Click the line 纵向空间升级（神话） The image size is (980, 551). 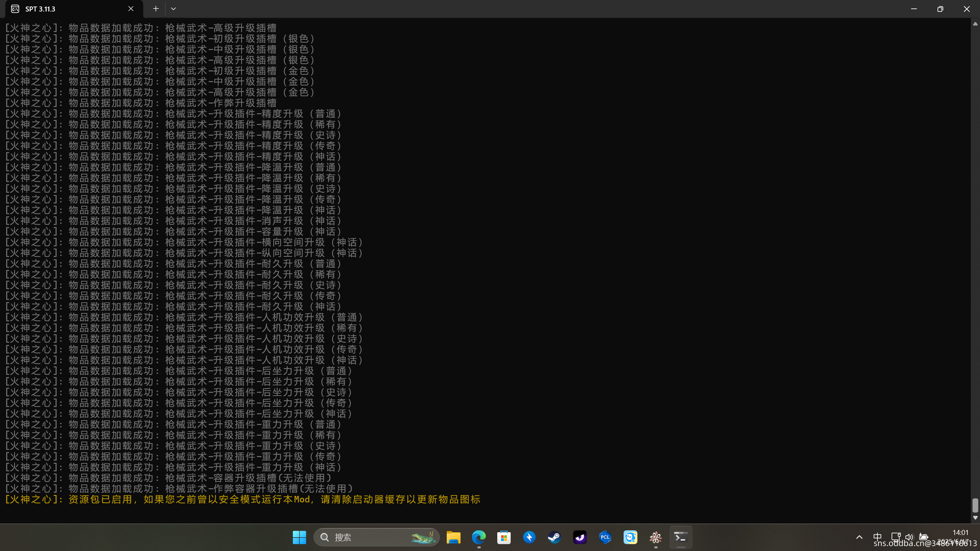184,253
